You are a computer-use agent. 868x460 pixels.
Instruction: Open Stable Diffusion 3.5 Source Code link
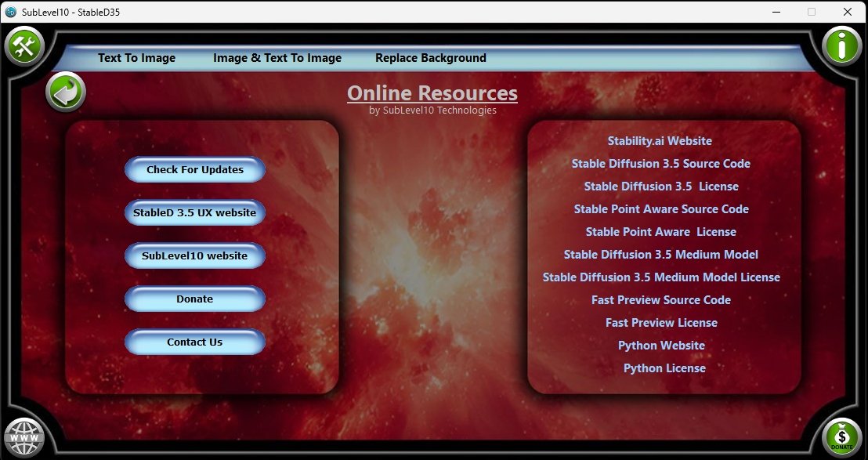pyautogui.click(x=660, y=164)
